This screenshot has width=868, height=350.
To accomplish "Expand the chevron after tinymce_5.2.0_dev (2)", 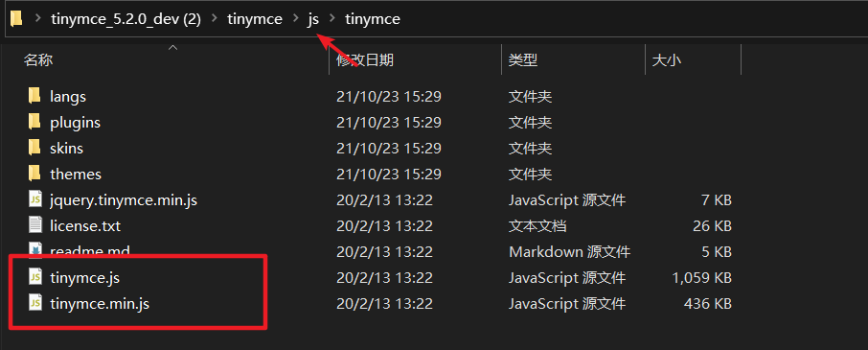I will tap(215, 19).
